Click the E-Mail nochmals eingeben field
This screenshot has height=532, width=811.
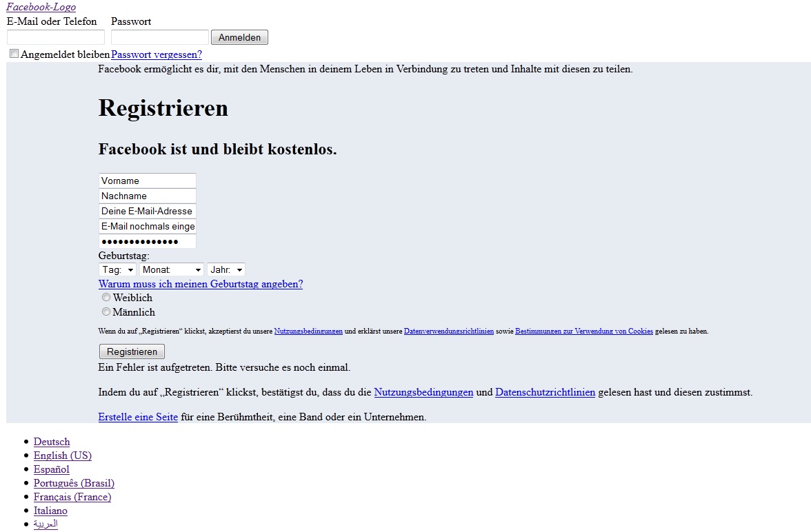(148, 226)
